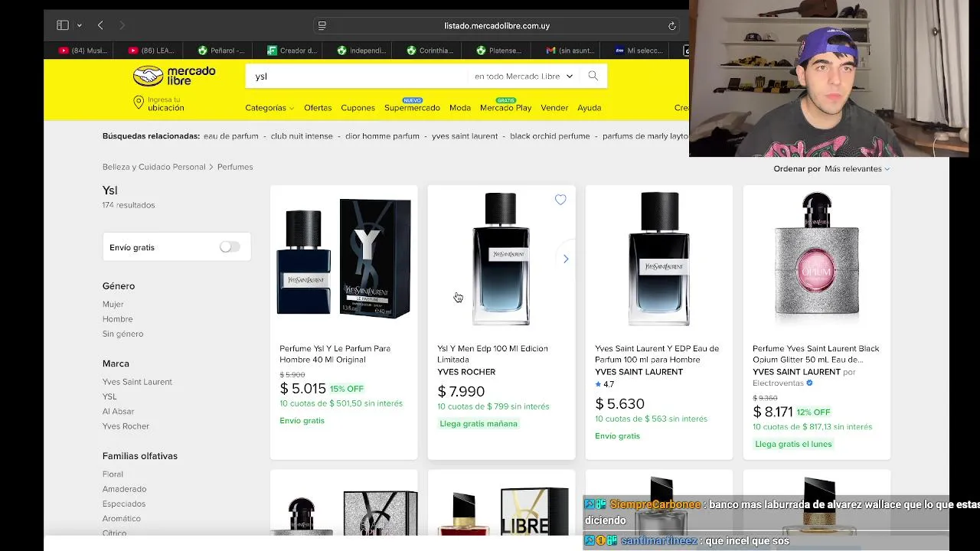
Task: Select the listado.mercadolibre.com.uy address field
Action: [x=497, y=25]
